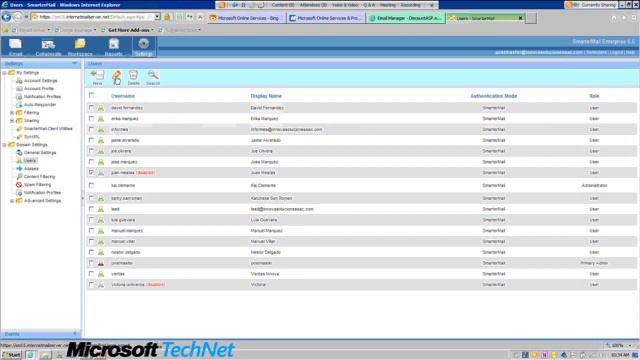Uncheck the box for juan.mesias
The width and height of the screenshot is (640, 360).
(91, 173)
